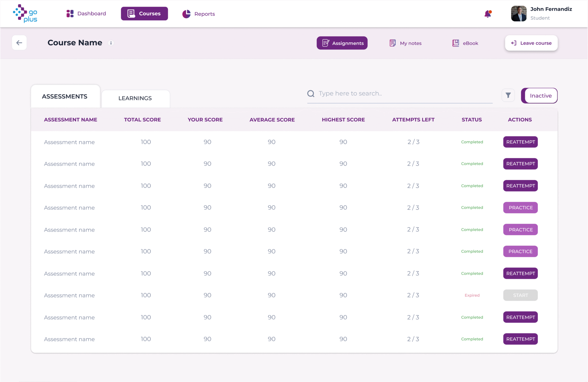Click the back arrow button
The height and width of the screenshot is (382, 588).
coord(19,43)
